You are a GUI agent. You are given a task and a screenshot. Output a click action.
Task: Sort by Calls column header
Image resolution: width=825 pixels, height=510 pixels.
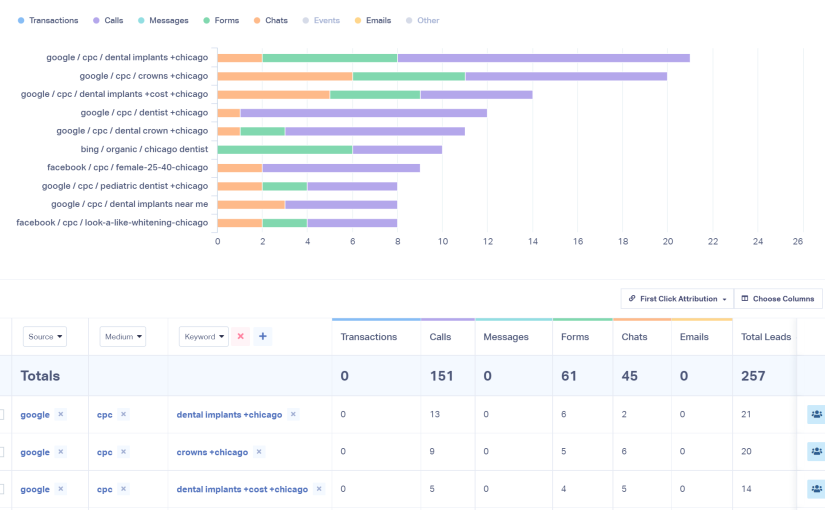point(440,337)
